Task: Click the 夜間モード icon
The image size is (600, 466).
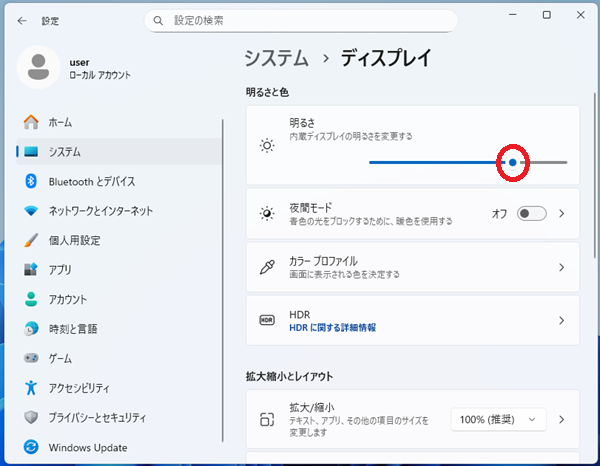Action: pyautogui.click(x=267, y=213)
